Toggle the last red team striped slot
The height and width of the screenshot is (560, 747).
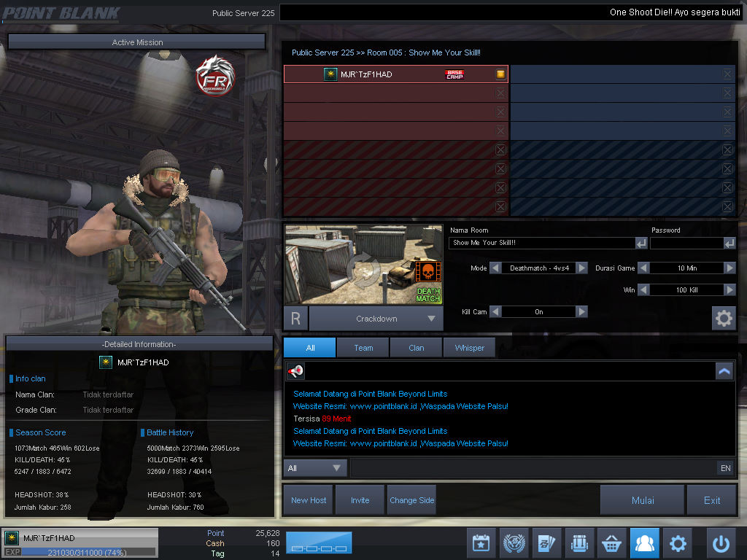point(500,206)
